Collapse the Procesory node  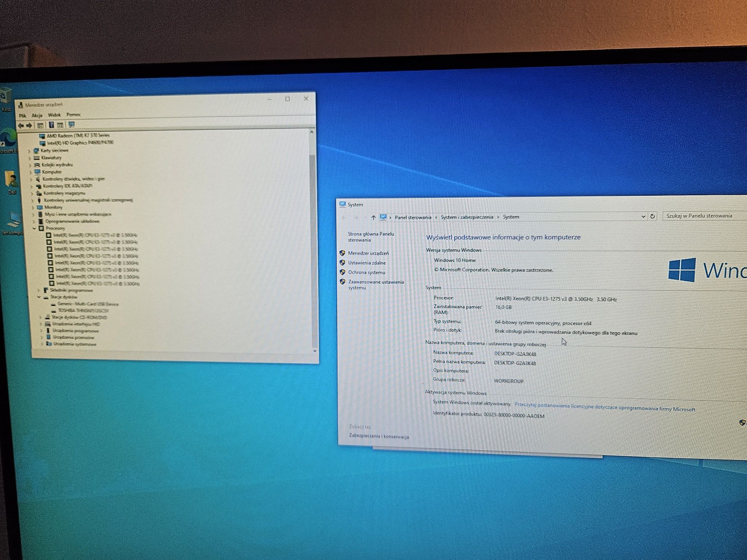34,228
